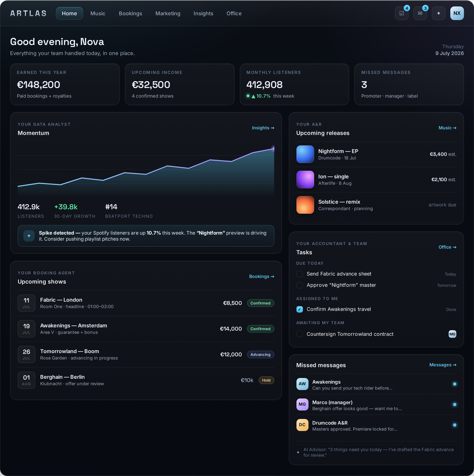
Task: Click the sparkle icon beside the AI Advisor note
Action: pos(298,452)
